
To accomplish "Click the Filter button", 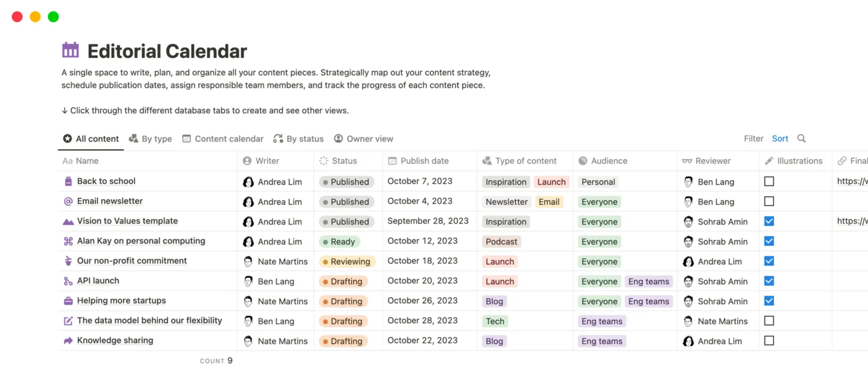I will [753, 138].
